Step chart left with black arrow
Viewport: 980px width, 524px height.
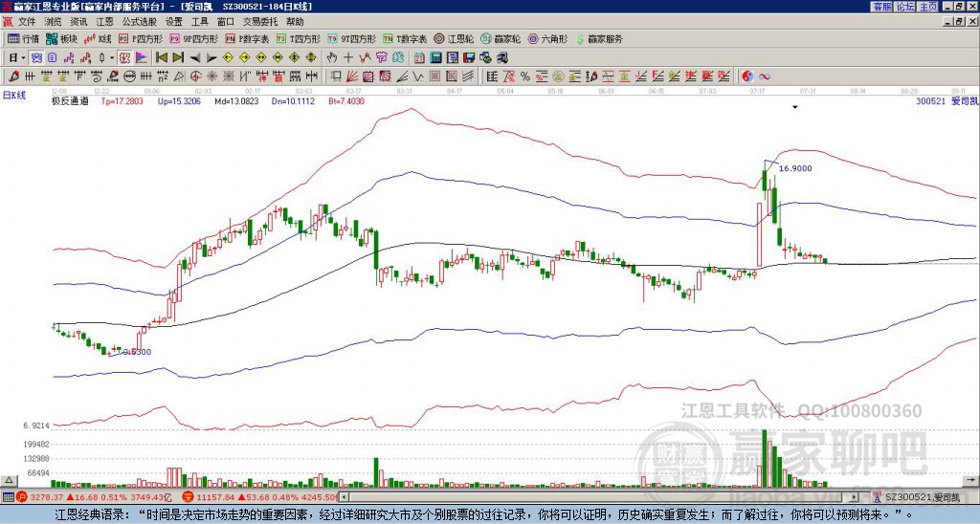(x=195, y=58)
